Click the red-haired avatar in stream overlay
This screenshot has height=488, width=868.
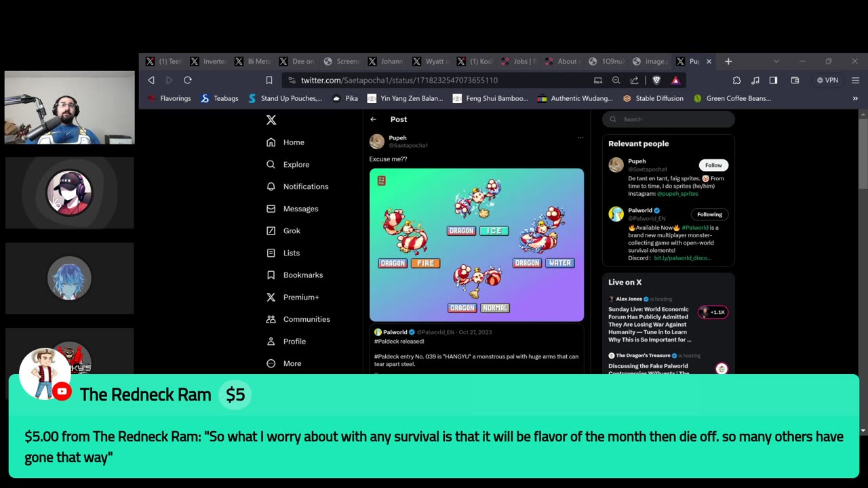point(69,192)
